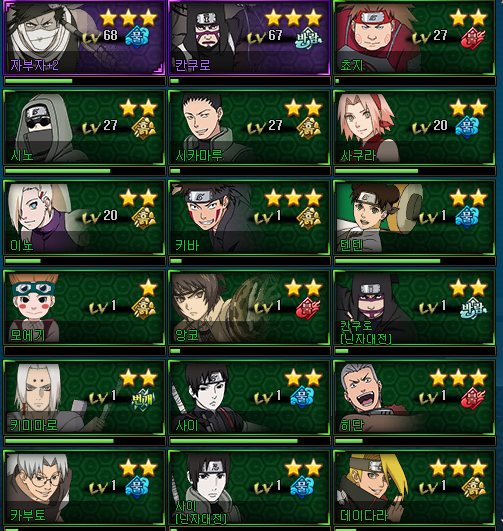Click the 카부토 name label
This screenshot has width=503, height=531.
28,515
